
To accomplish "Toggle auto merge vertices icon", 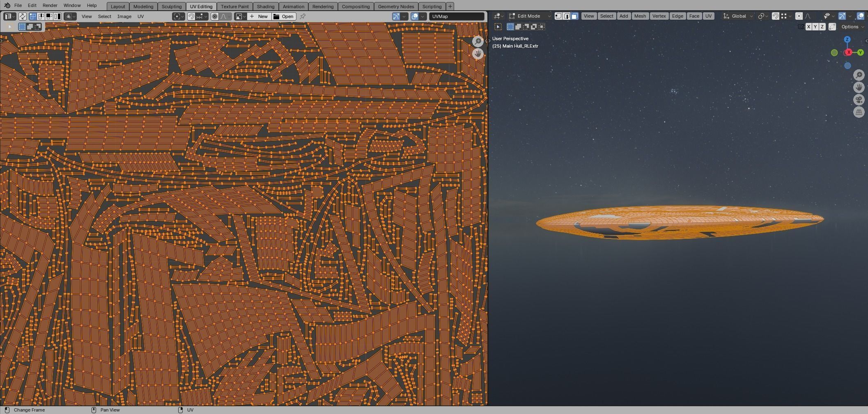I will pos(832,27).
